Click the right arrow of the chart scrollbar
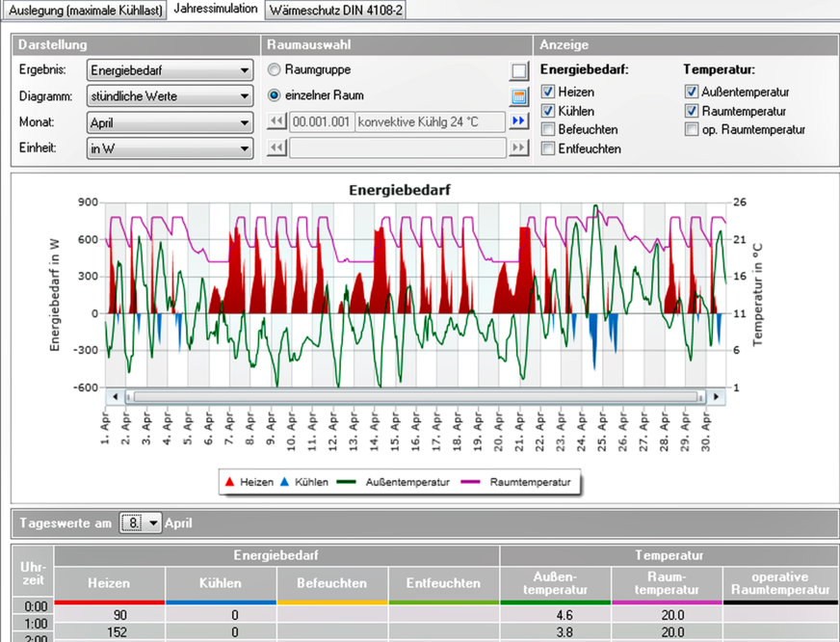This screenshot has width=840, height=642. point(717,396)
